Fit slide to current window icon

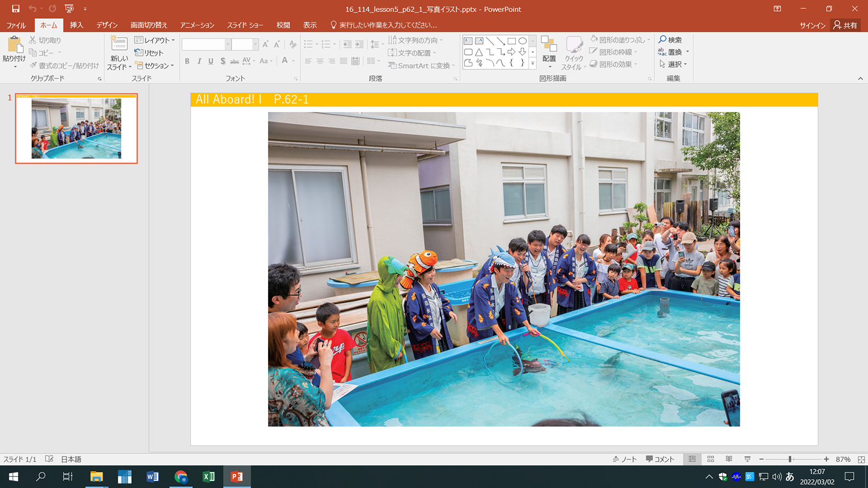[x=861, y=459]
